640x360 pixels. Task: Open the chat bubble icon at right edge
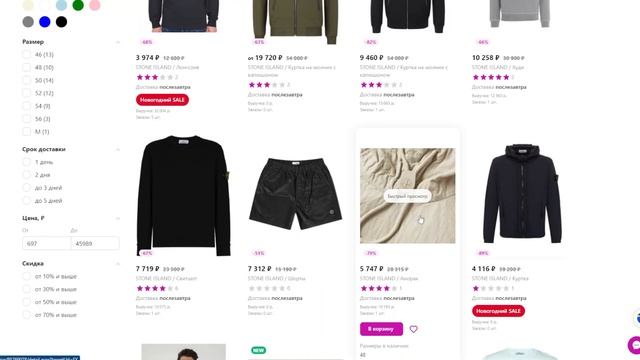point(634,345)
